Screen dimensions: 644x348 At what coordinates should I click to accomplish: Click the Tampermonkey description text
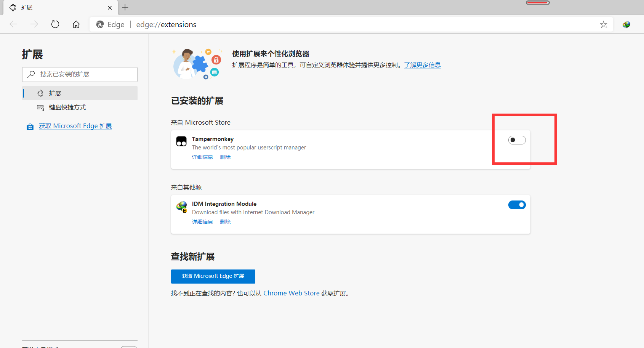pos(249,148)
